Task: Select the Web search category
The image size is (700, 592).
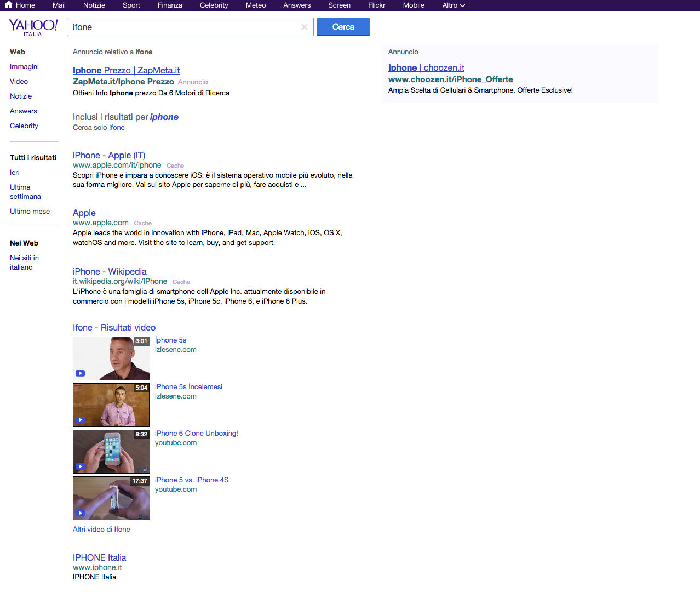Action: 18,52
